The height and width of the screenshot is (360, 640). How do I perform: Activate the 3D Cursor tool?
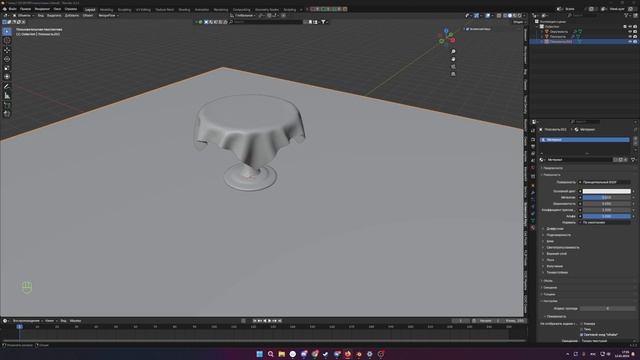(7, 41)
